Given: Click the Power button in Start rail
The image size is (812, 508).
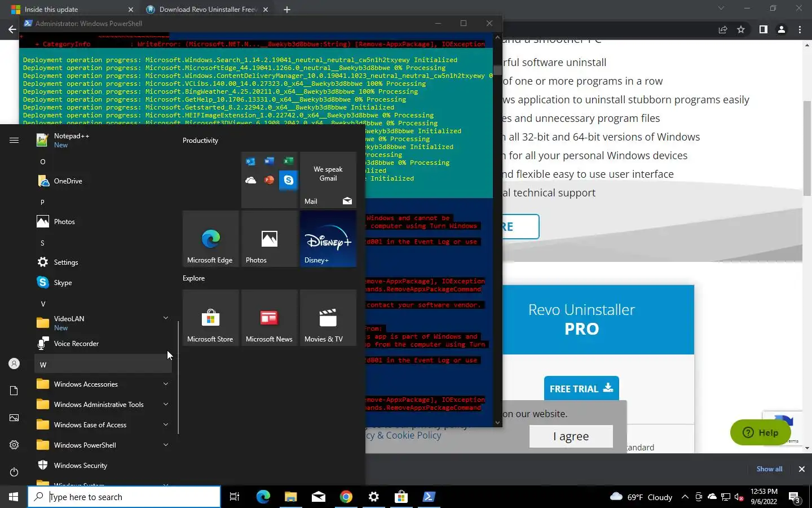Looking at the screenshot, I should click(14, 472).
